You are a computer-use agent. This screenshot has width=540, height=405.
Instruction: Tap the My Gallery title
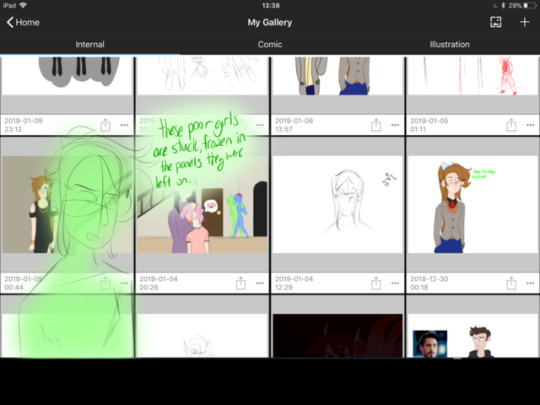(x=270, y=22)
